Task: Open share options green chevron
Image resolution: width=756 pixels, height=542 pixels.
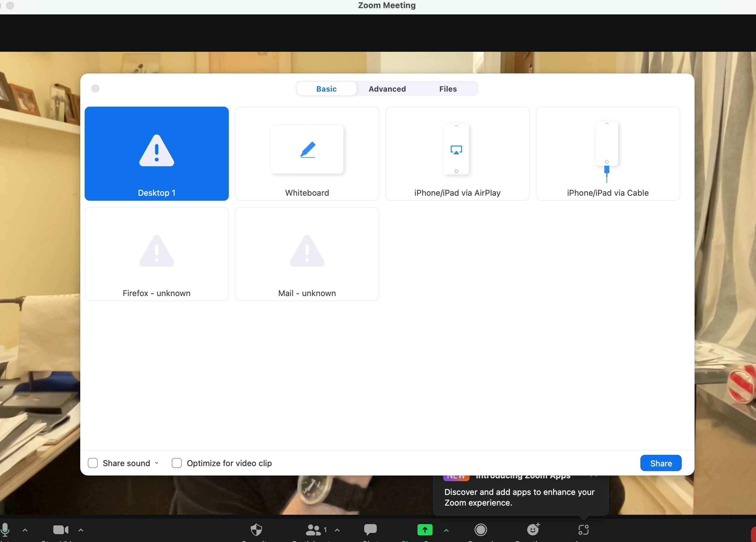Action: [x=446, y=530]
